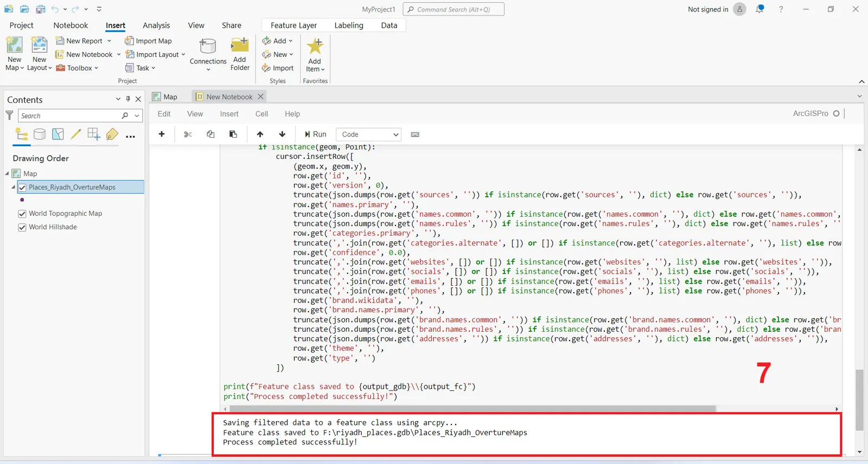Click the New Layout icon
This screenshot has height=464, width=868.
click(x=39, y=45)
